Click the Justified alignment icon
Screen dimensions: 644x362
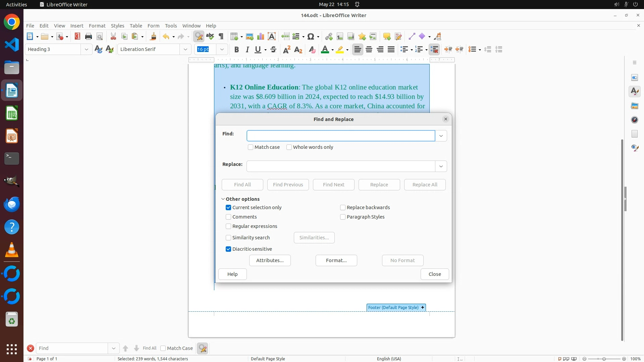(x=391, y=50)
